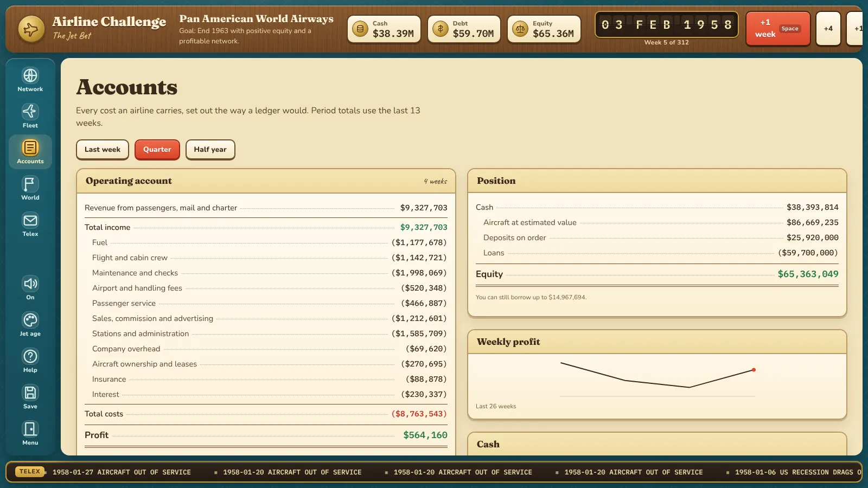Open the Fleet panel
868x488 pixels.
pos(30,115)
